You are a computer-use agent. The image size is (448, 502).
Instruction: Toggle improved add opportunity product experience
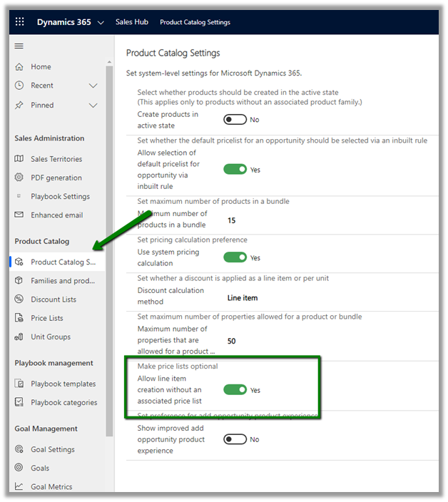click(x=235, y=439)
